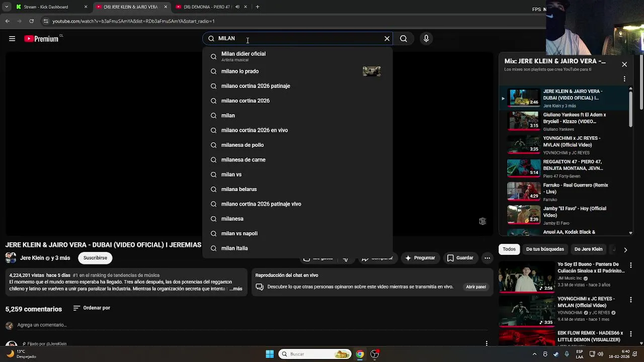Screen dimensions: 644x362
Task: Open the weather widget 13°C Despejado
Action: [x=20, y=354]
